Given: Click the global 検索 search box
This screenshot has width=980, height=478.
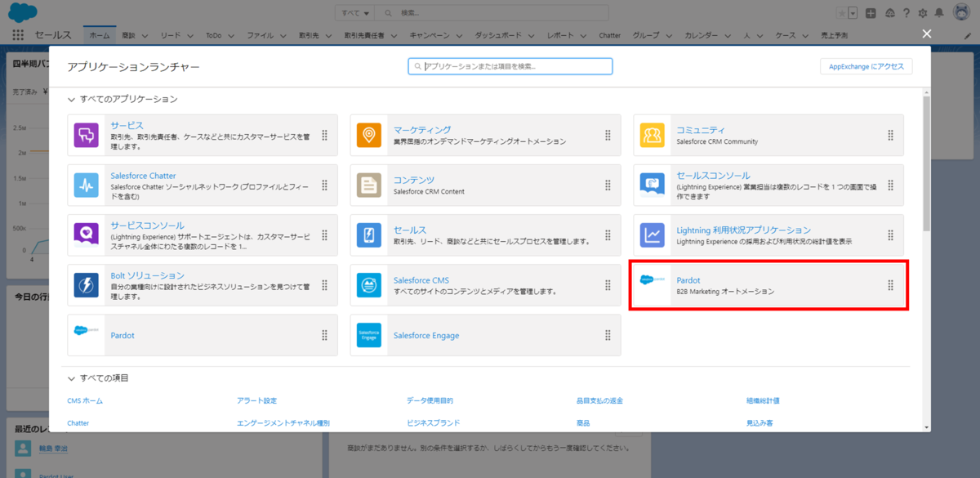Looking at the screenshot, I should [x=492, y=13].
